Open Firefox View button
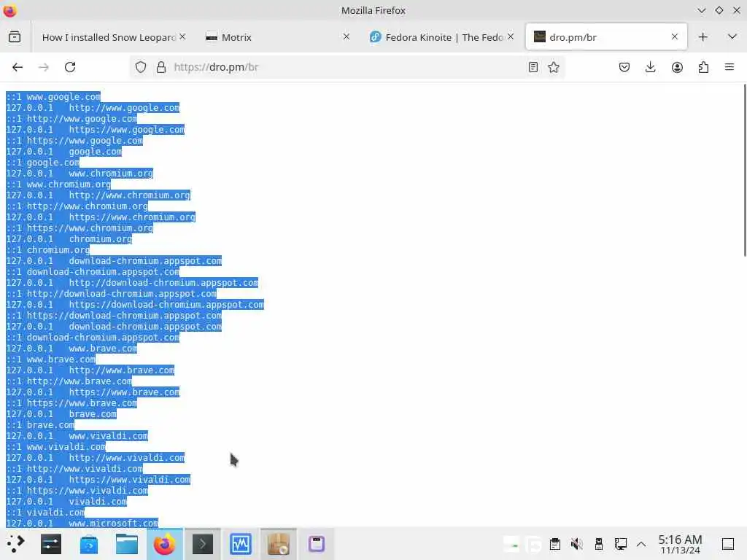 15,36
